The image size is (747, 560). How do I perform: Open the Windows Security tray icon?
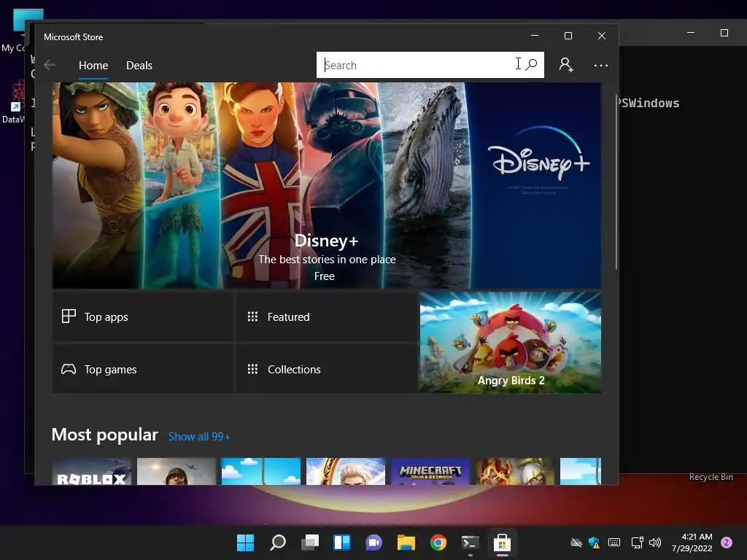(x=594, y=542)
